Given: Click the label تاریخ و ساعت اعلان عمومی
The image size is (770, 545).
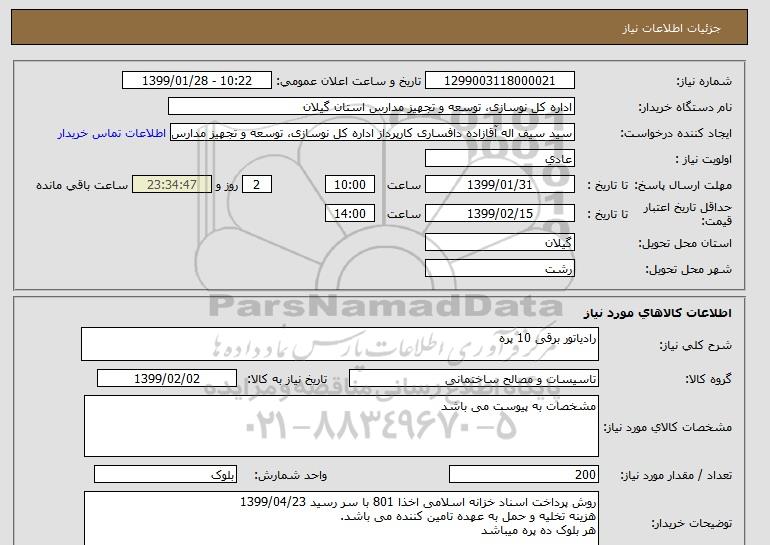Looking at the screenshot, I should point(349,82).
